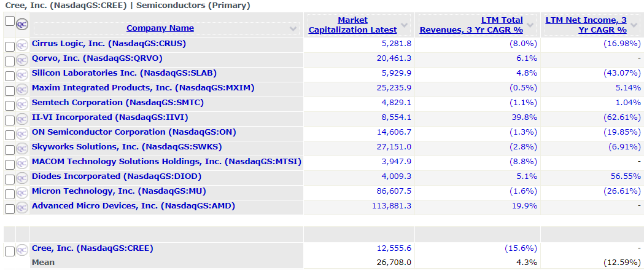Check the Micron Technology checkbox

(9, 194)
